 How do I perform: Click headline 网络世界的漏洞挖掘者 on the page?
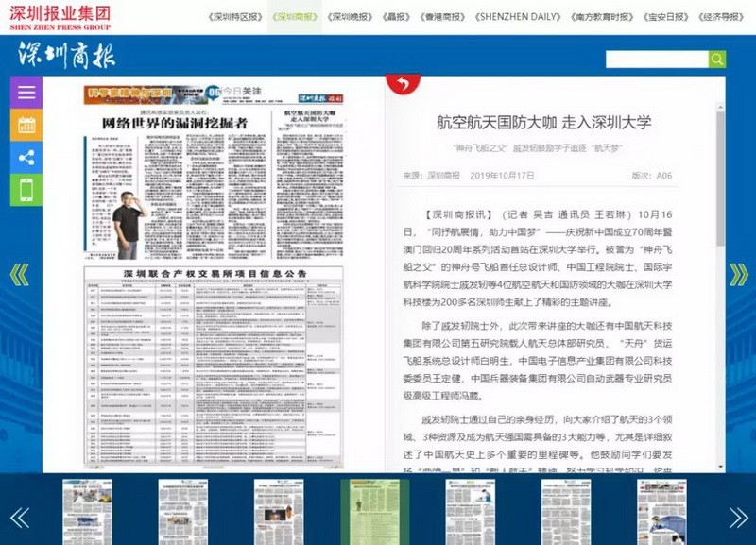point(174,124)
